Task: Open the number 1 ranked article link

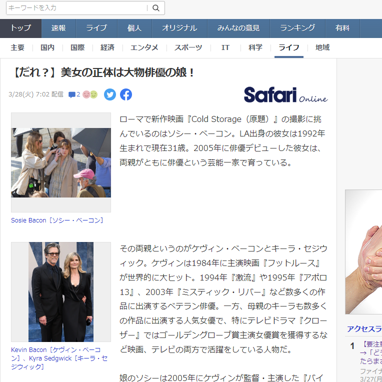Action: pos(371,352)
